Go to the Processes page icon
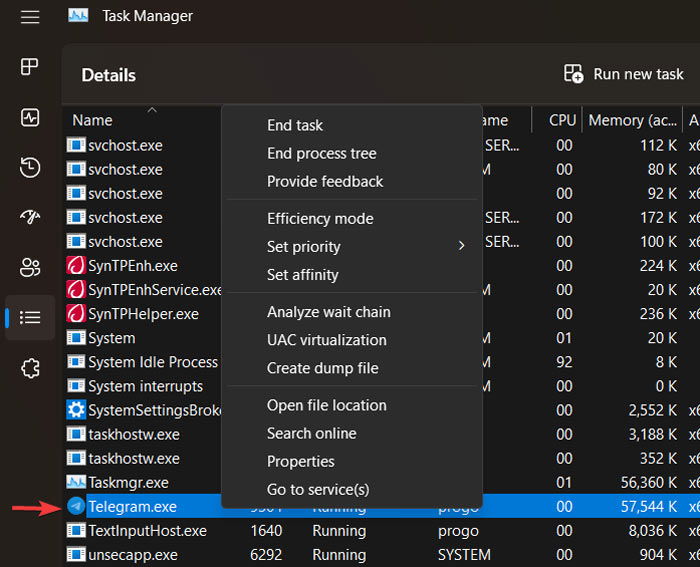700x567 pixels. 30,67
